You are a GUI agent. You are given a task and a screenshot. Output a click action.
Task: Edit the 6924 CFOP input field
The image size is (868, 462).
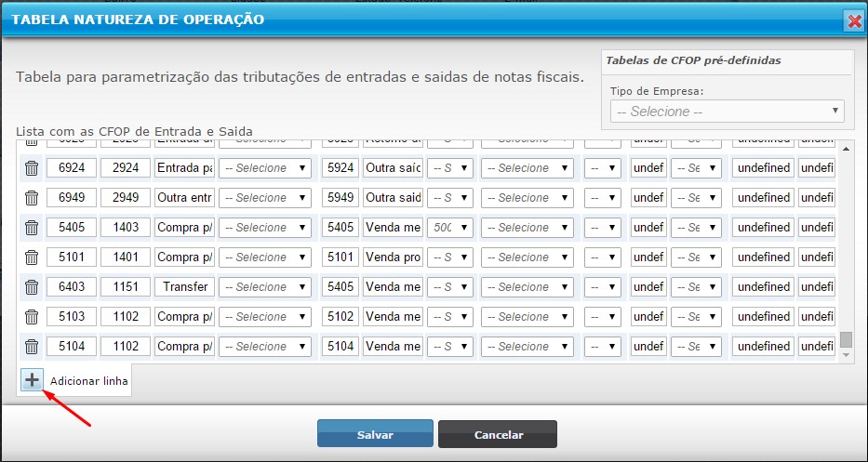(x=72, y=168)
